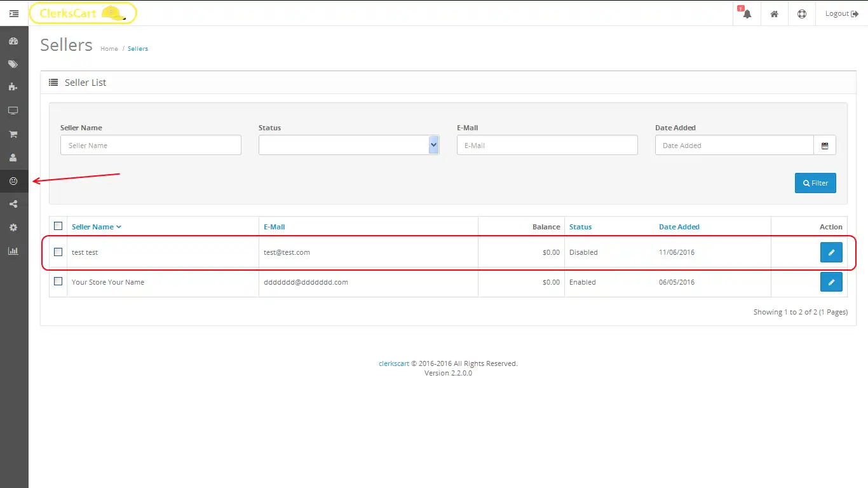Check the Your Store Your Name checkbox
Viewport: 868px width, 488px height.
point(58,281)
